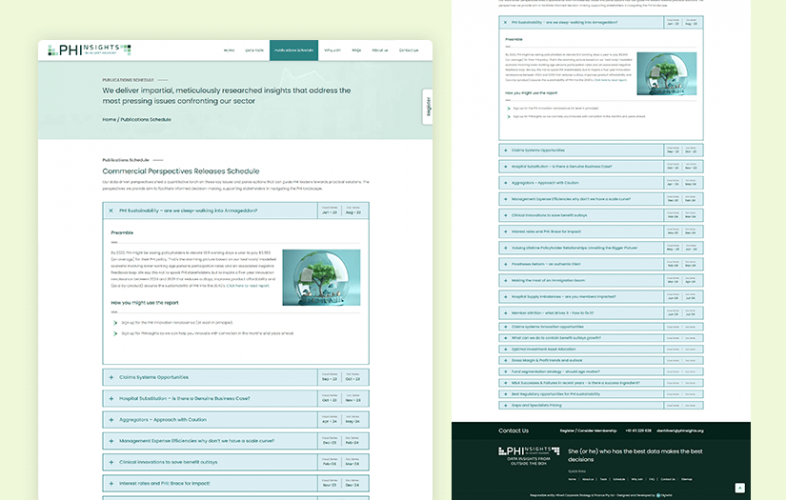
Task: Click the scroll-to-top arrow button
Action: 740,488
